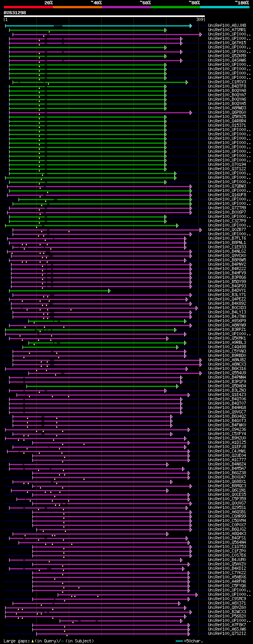Select the UniRef100_Q4R8R4 label
Screen dimensions: 253x644
[227, 121]
